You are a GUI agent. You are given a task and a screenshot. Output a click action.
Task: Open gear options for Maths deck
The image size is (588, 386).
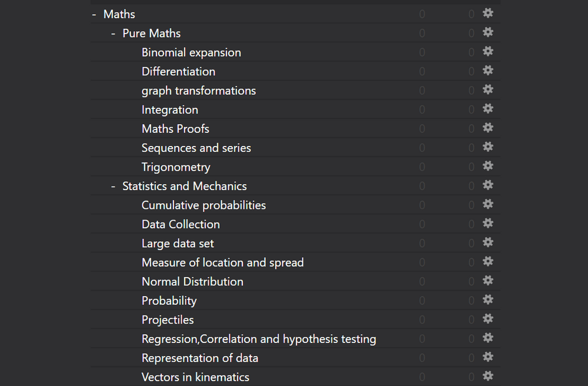[x=487, y=14]
